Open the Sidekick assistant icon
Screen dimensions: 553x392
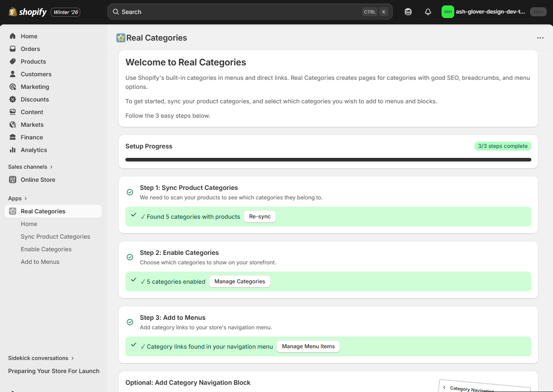408,12
